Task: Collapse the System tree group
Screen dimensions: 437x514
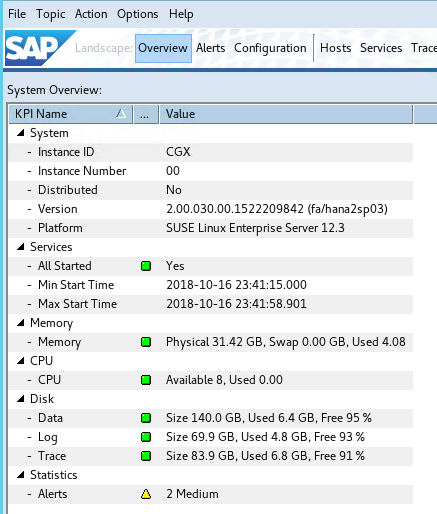Action: (x=21, y=133)
